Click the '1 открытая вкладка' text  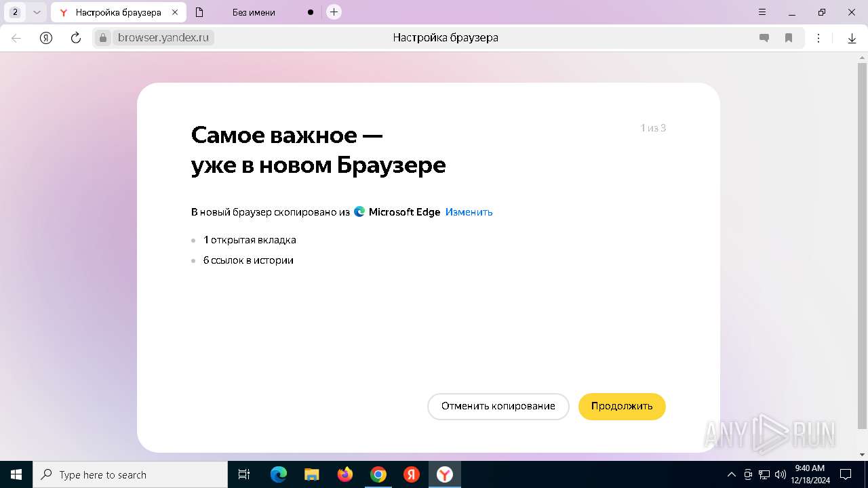[x=250, y=240]
